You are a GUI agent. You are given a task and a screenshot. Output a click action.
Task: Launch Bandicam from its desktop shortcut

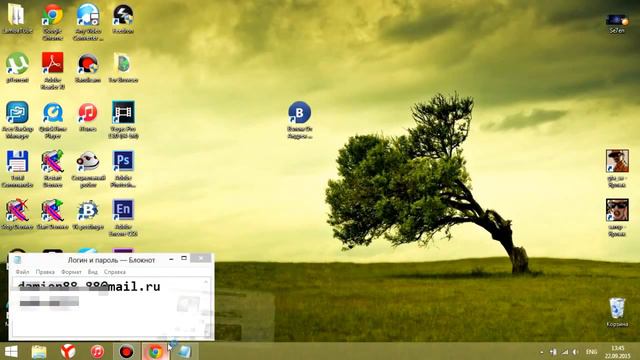point(88,67)
